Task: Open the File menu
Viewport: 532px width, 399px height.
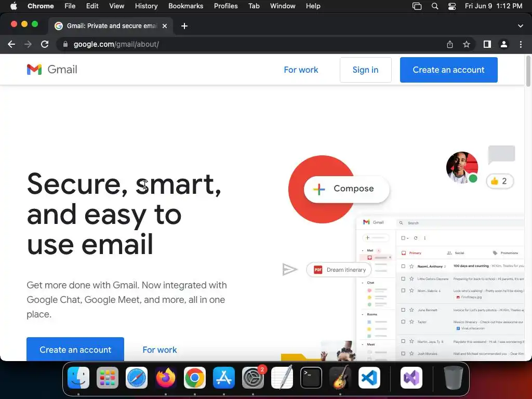Action: coord(70,6)
